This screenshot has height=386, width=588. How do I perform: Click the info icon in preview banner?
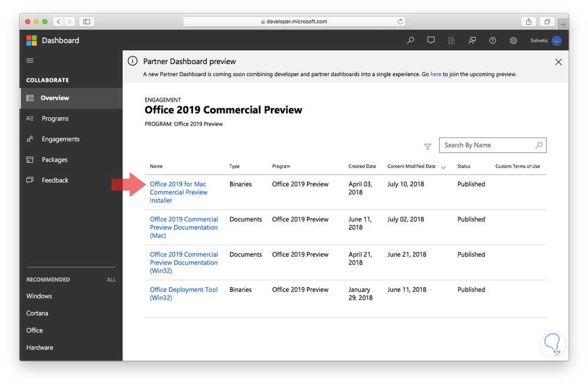pyautogui.click(x=132, y=61)
